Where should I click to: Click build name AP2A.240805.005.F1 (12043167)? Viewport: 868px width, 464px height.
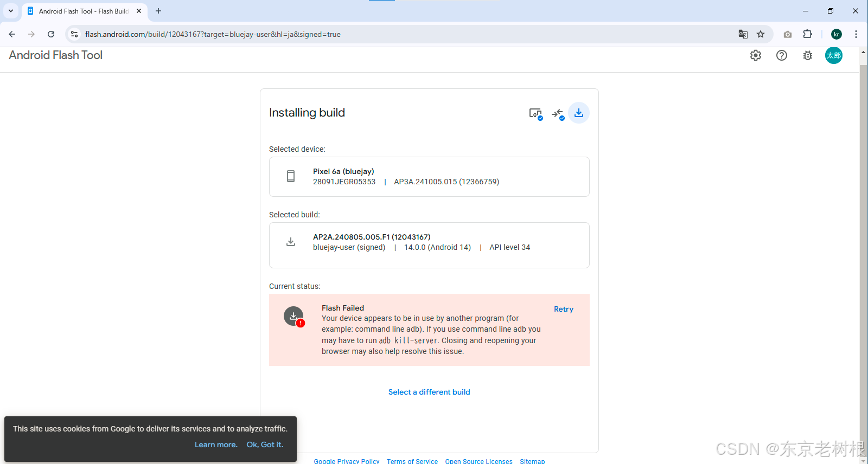click(x=372, y=237)
